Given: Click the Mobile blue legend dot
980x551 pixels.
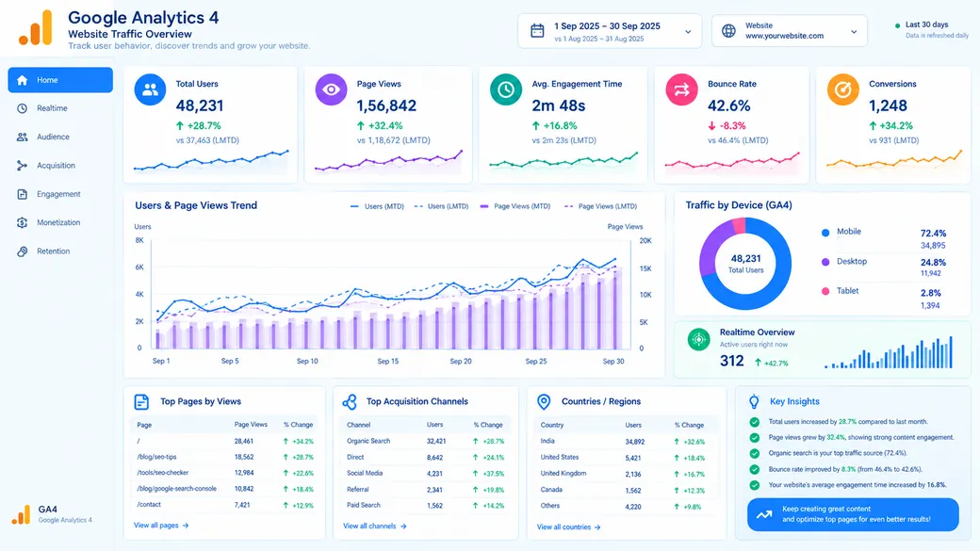Looking at the screenshot, I should [x=825, y=233].
